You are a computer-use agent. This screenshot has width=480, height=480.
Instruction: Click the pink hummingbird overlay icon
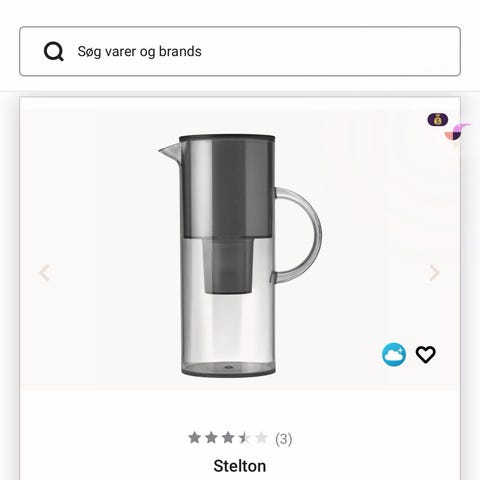(458, 131)
